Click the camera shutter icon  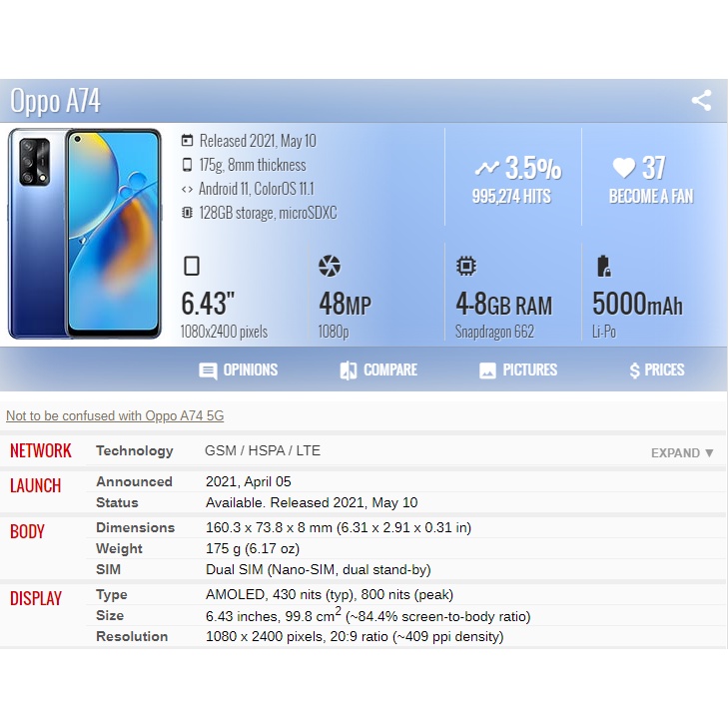(330, 266)
